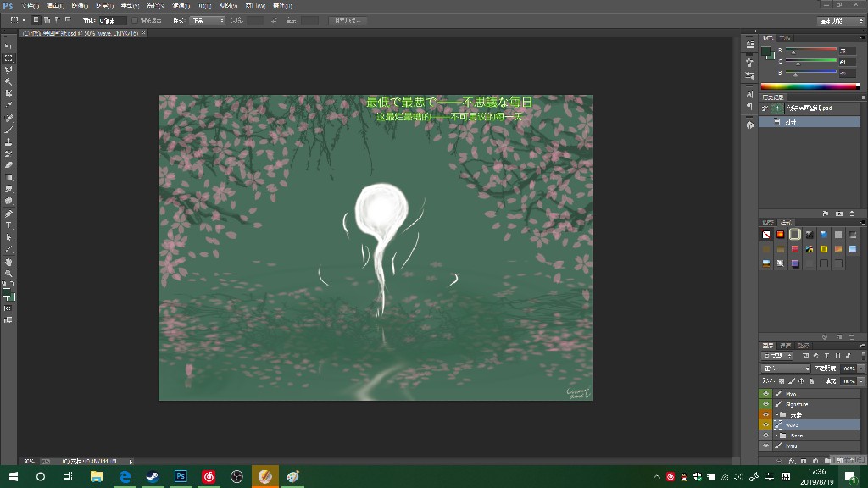Screen dimensions: 868x488
Task: Select the Hand tool
Action: [8, 262]
